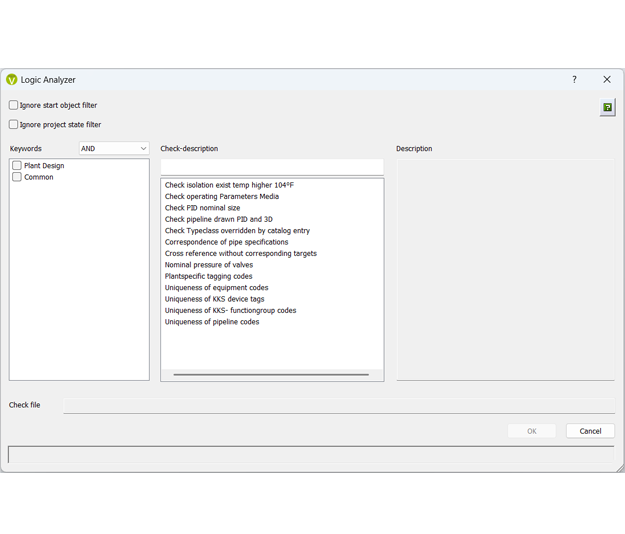Enable Ignore start object filter

[x=14, y=105]
